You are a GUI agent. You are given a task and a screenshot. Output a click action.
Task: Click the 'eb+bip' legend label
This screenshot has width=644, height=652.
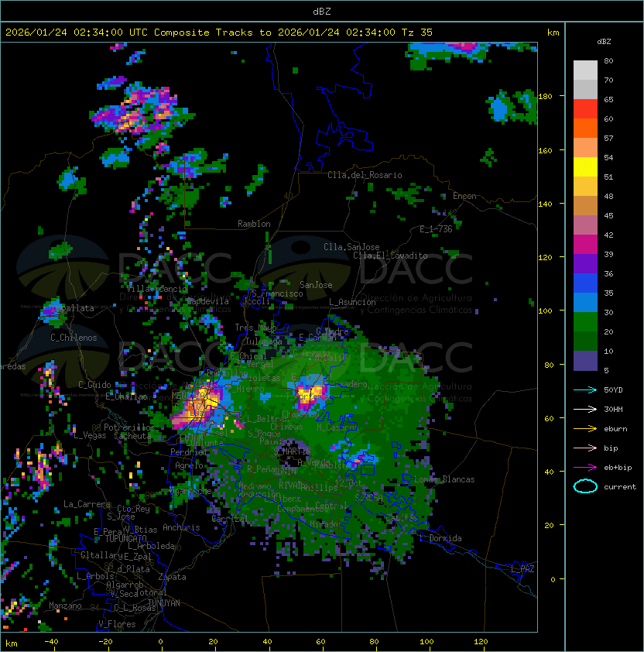pyautogui.click(x=618, y=468)
